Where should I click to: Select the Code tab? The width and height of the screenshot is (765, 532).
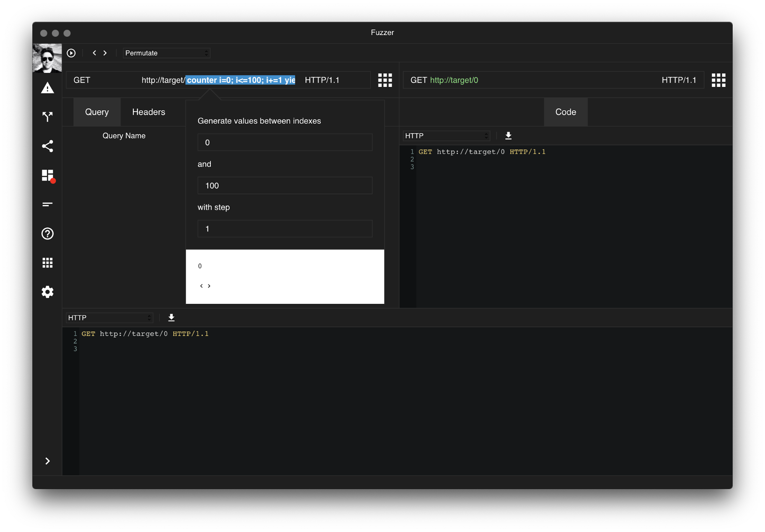coord(565,112)
